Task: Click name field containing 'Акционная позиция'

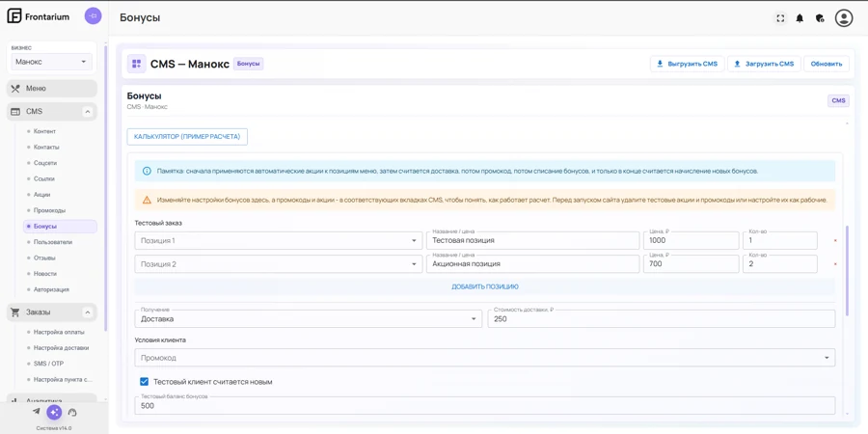Action: pos(532,264)
